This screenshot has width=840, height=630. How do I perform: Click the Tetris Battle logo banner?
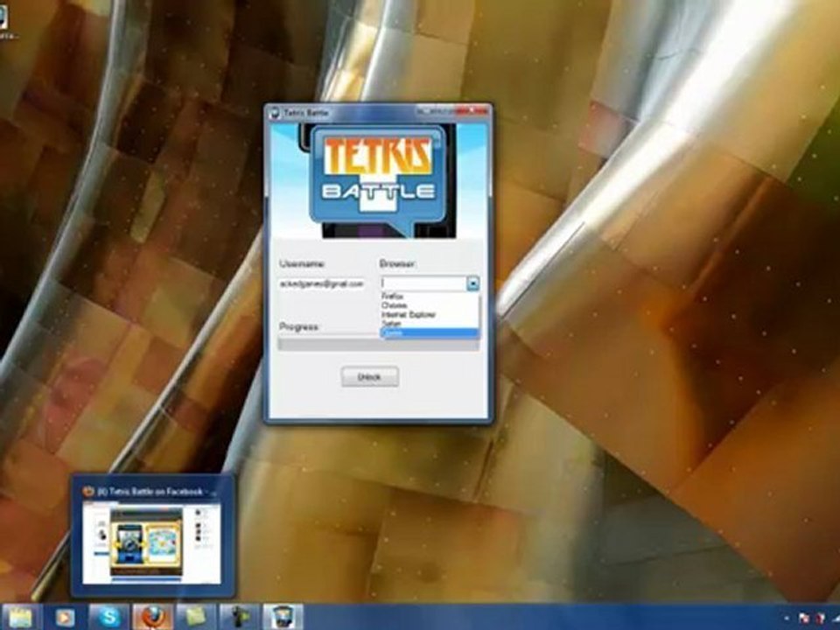tap(378, 181)
